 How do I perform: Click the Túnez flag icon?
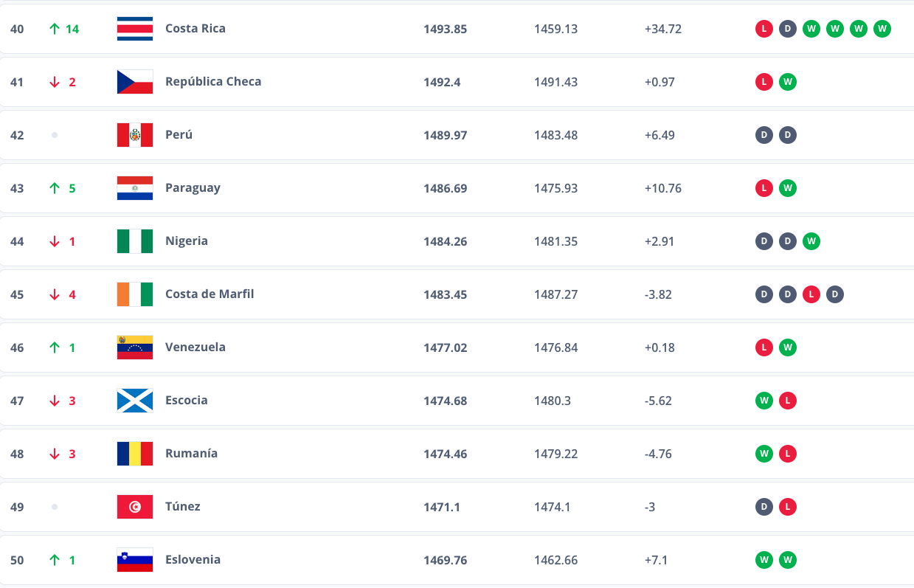click(135, 507)
